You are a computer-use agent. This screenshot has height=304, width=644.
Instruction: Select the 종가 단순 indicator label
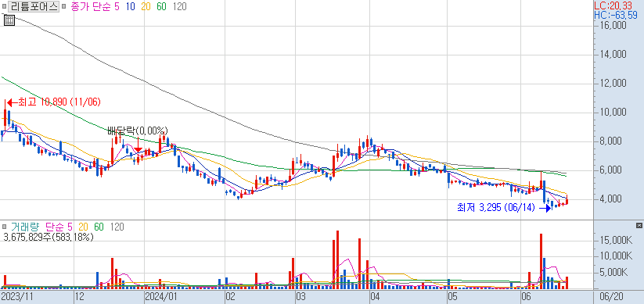click(90, 6)
